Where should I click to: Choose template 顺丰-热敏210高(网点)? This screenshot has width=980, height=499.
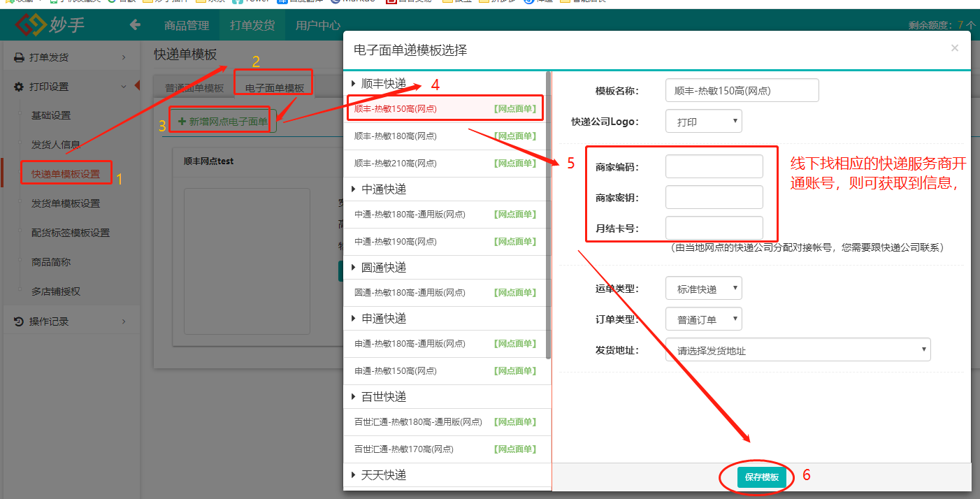coord(443,164)
